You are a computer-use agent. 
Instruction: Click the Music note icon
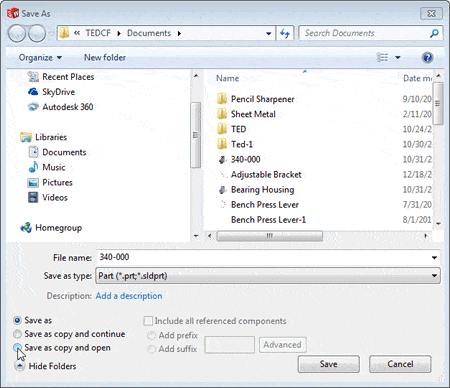33,167
